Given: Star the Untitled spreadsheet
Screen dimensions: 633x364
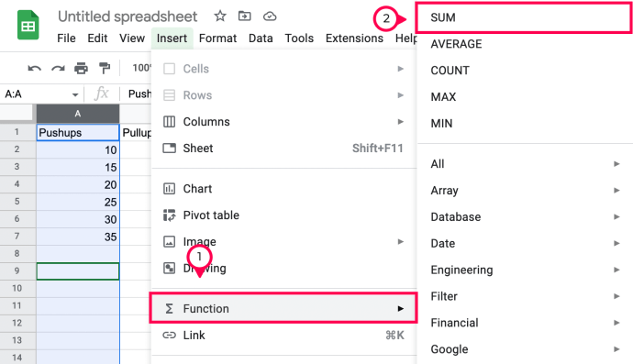Looking at the screenshot, I should coord(220,17).
